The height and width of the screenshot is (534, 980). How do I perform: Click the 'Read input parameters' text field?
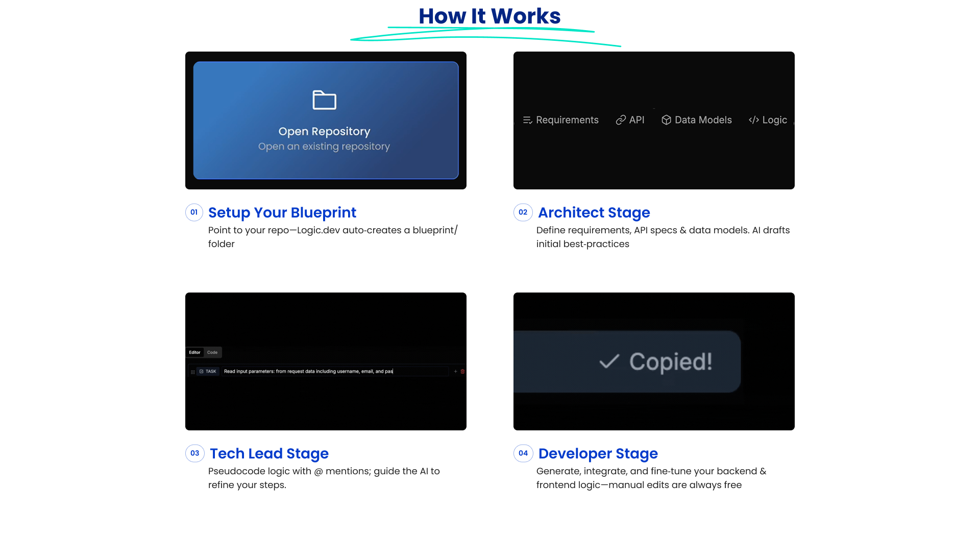[x=334, y=372]
